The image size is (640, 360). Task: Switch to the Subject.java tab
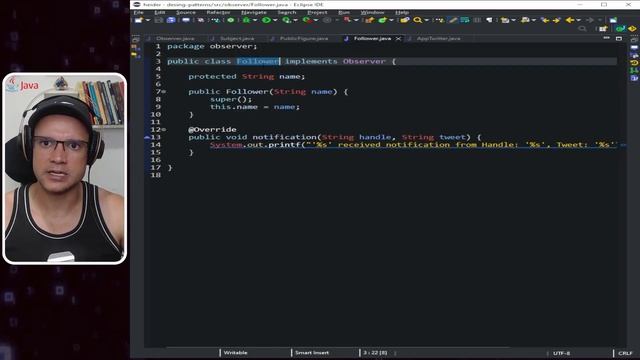tap(237, 38)
